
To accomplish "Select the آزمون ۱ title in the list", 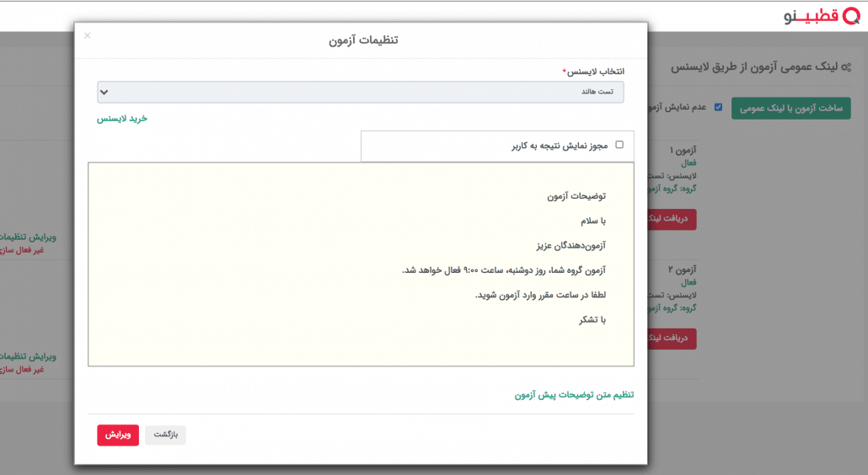I will point(683,151).
